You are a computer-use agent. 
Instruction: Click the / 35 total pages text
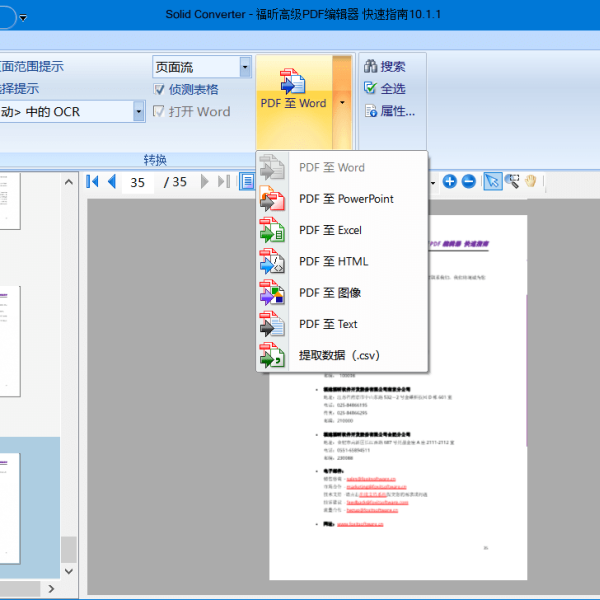coord(175,182)
